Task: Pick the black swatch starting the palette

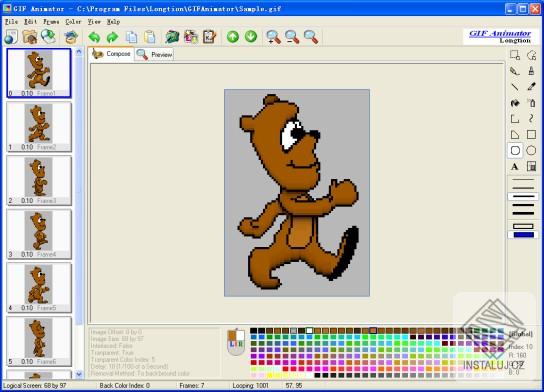Action: 254,331
